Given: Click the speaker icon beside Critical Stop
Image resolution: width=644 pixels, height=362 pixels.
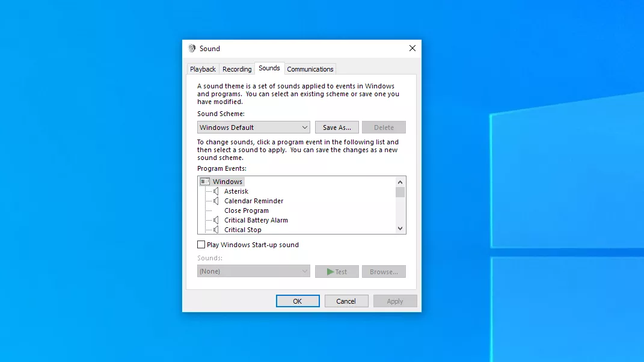Looking at the screenshot, I should pyautogui.click(x=216, y=230).
